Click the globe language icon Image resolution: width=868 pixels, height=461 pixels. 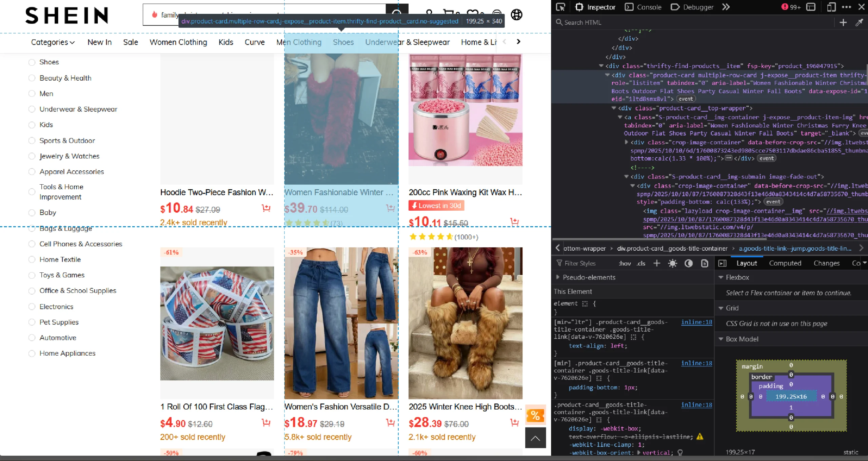pyautogui.click(x=516, y=15)
